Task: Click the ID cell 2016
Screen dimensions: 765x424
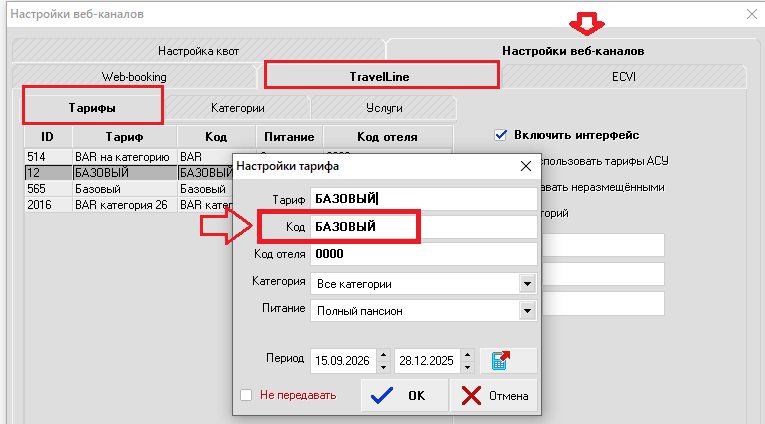Action: 48,205
